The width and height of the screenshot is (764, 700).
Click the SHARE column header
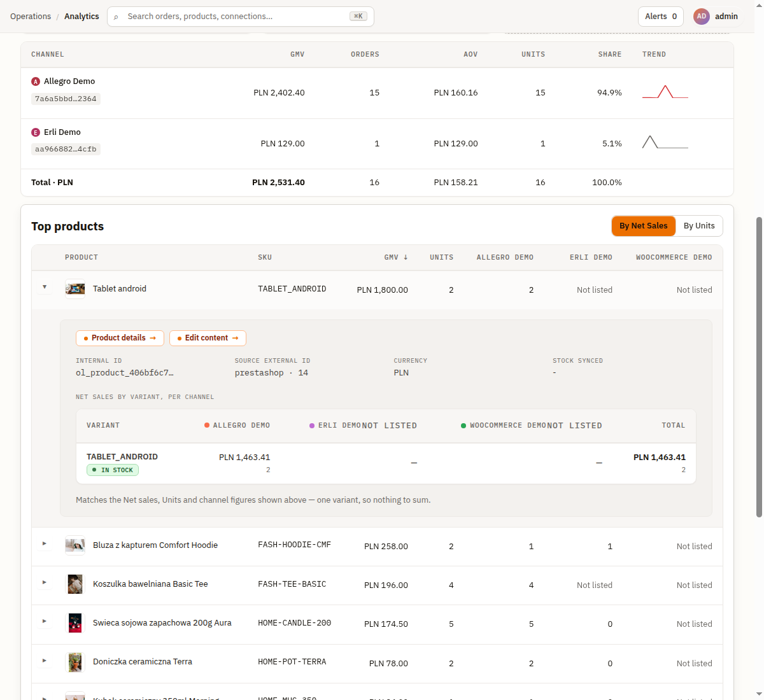click(610, 55)
